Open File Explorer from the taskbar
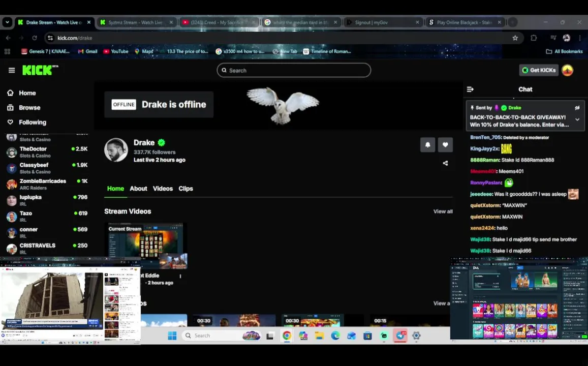 [319, 335]
